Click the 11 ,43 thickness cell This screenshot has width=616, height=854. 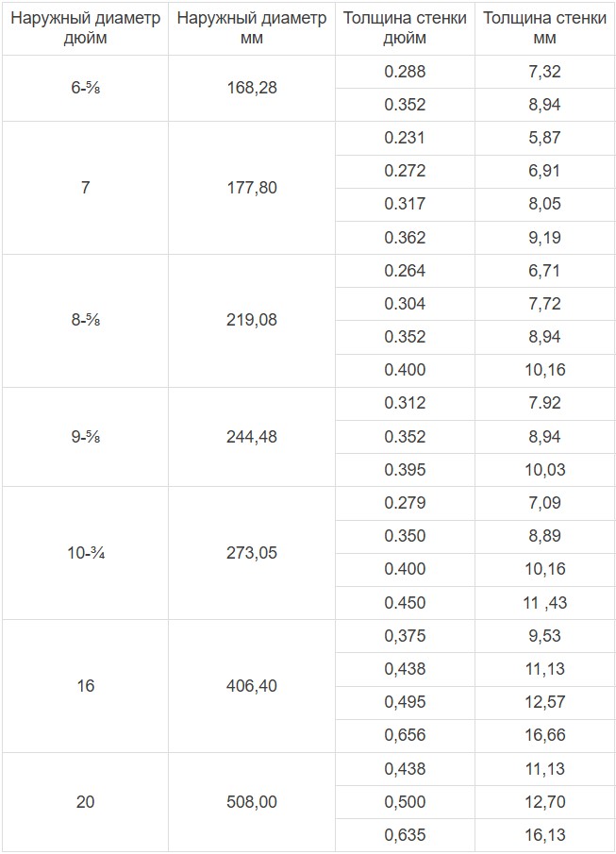pyautogui.click(x=544, y=603)
